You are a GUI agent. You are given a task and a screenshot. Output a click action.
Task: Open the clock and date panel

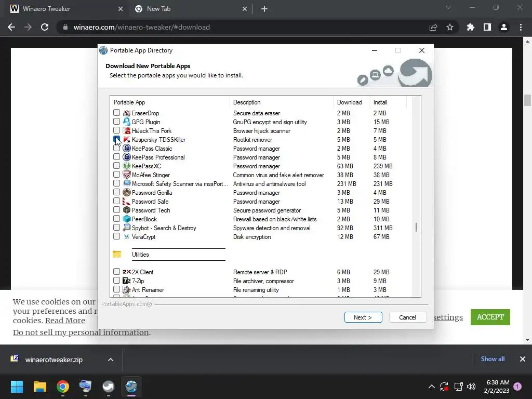click(x=496, y=387)
